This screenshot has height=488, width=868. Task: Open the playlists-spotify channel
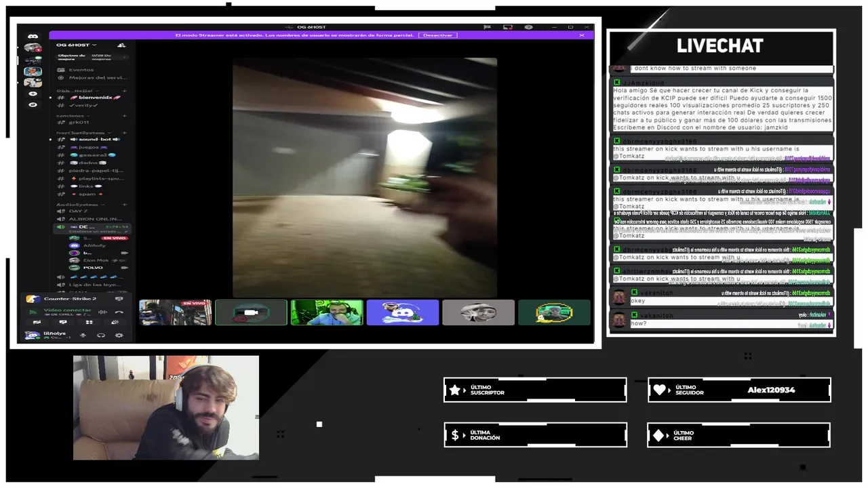coord(92,178)
